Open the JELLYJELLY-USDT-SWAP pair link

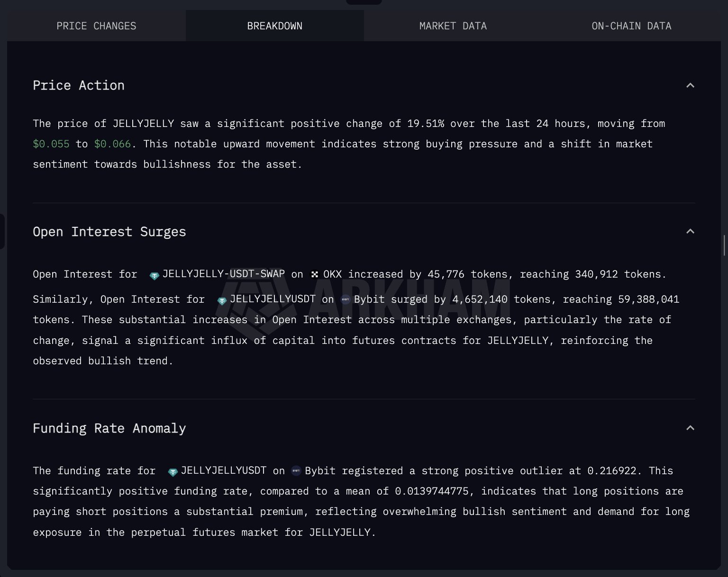point(223,274)
